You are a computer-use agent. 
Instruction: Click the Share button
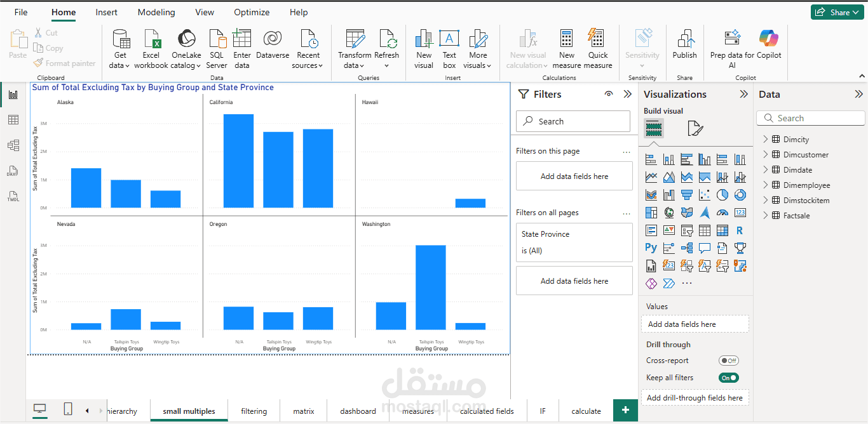point(836,12)
